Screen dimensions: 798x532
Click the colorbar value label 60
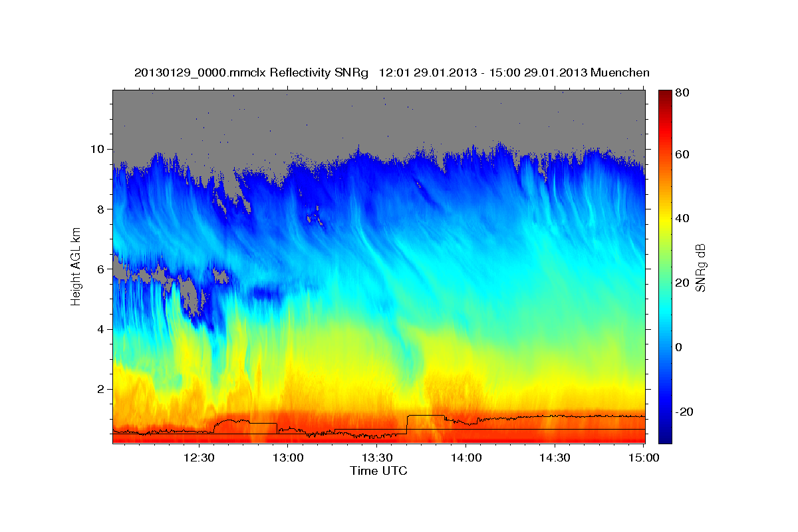point(682,154)
